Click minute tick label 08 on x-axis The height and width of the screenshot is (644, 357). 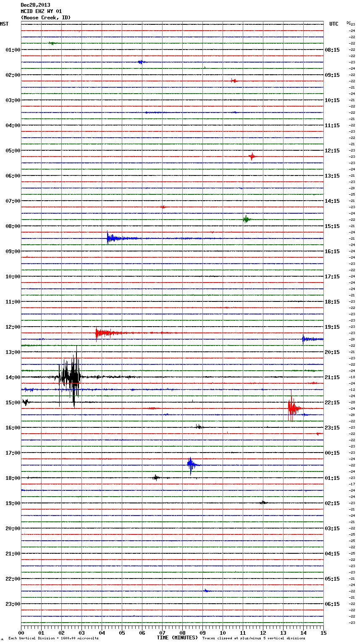pyautogui.click(x=182, y=633)
